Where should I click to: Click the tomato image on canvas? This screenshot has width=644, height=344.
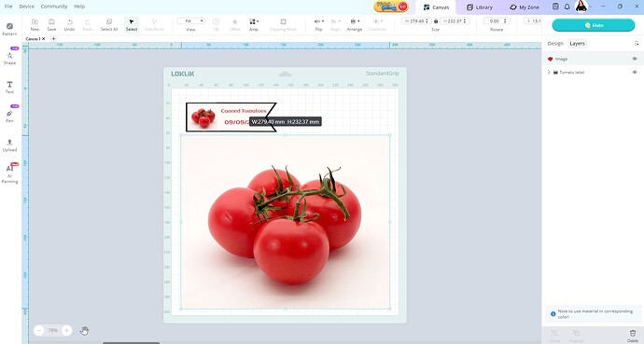tap(286, 222)
